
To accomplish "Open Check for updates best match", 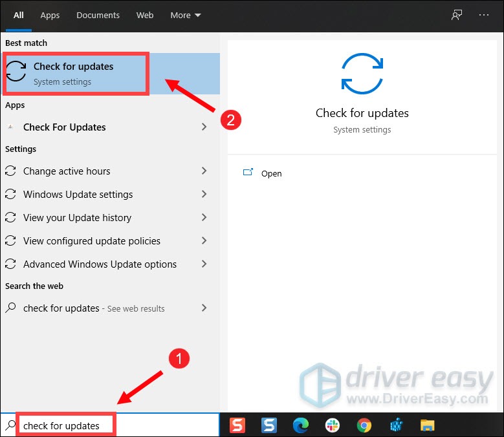I will (111, 74).
